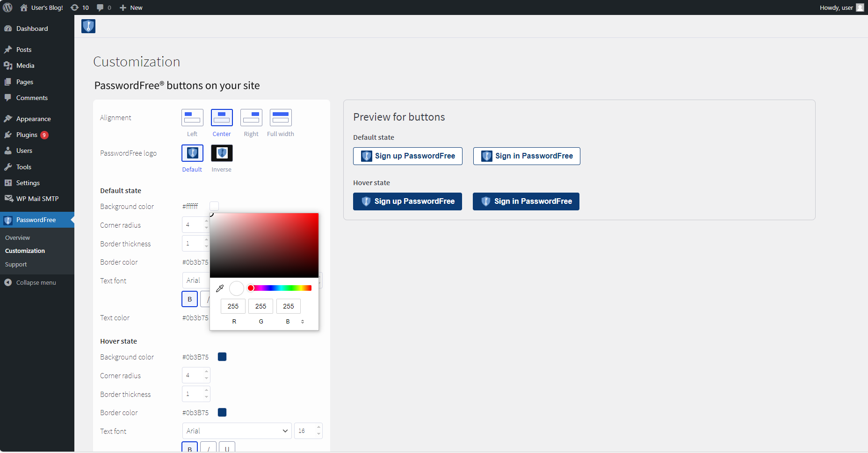This screenshot has height=453, width=868.
Task: Open Dashboard in the sidebar
Action: click(x=37, y=29)
